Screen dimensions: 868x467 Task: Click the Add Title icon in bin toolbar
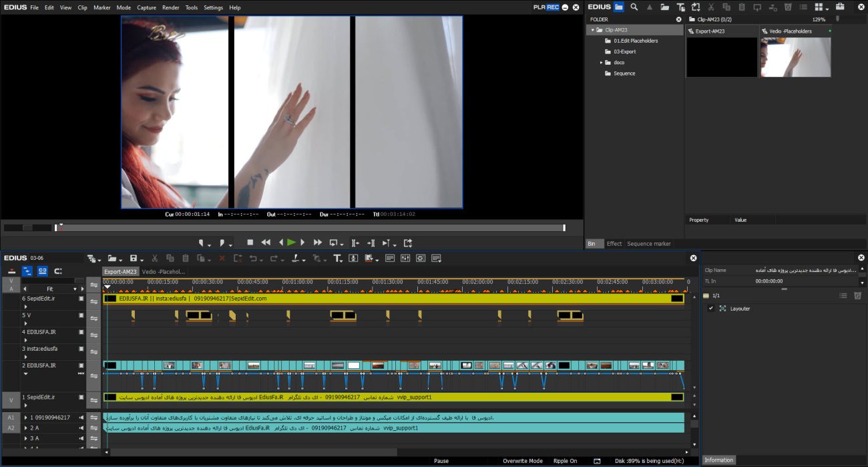(x=680, y=7)
